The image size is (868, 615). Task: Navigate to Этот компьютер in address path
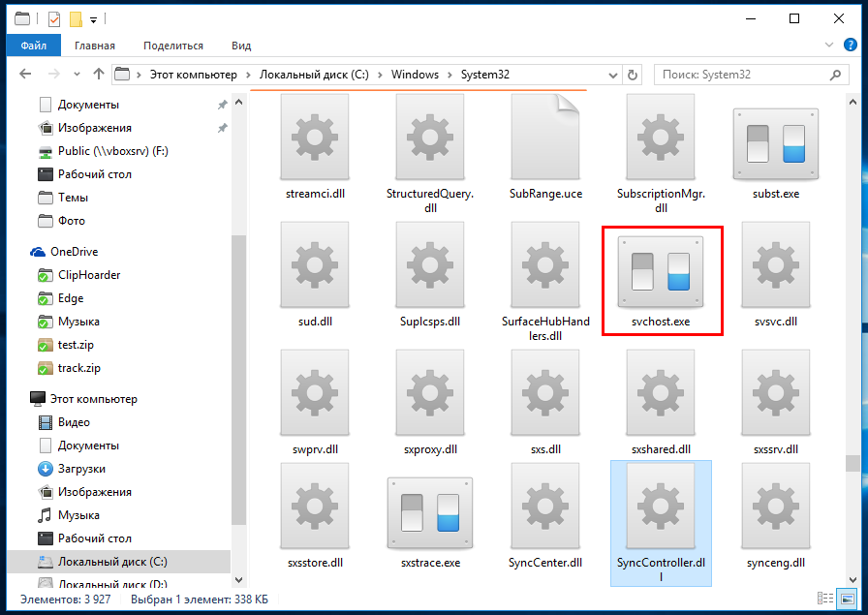click(193, 75)
